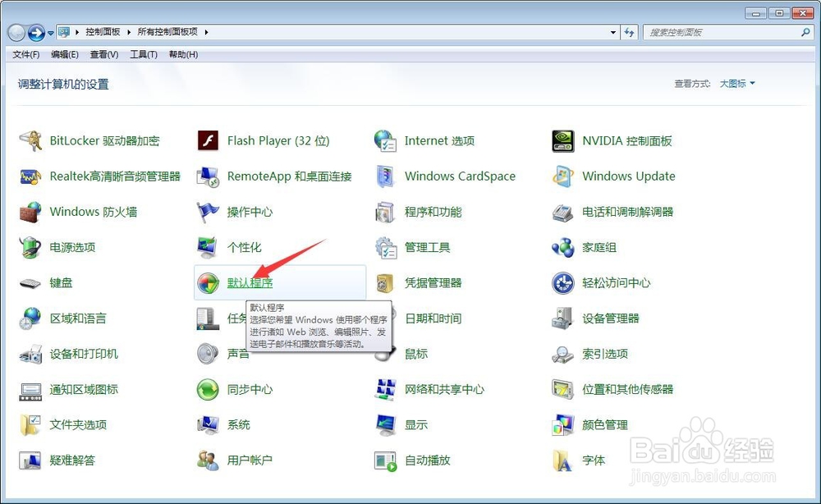The height and width of the screenshot is (504, 821).
Task: Expand the address bar history dropdown arrow
Action: click(x=613, y=33)
